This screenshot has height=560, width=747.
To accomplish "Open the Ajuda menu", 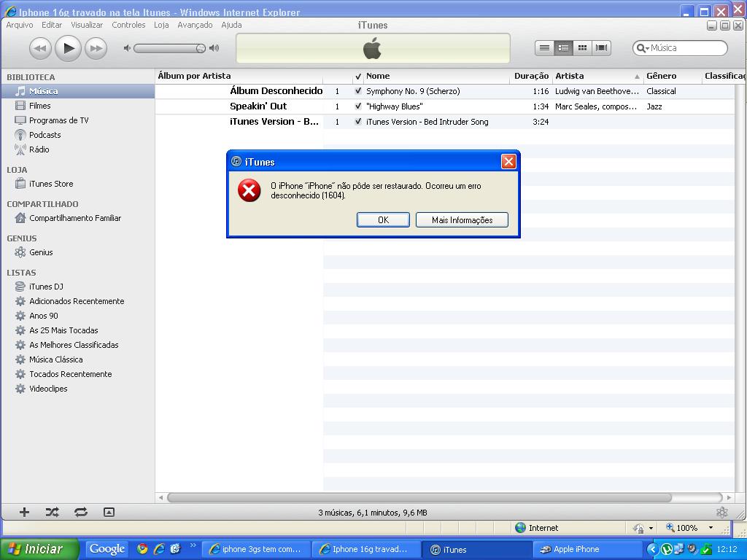I will click(x=231, y=25).
